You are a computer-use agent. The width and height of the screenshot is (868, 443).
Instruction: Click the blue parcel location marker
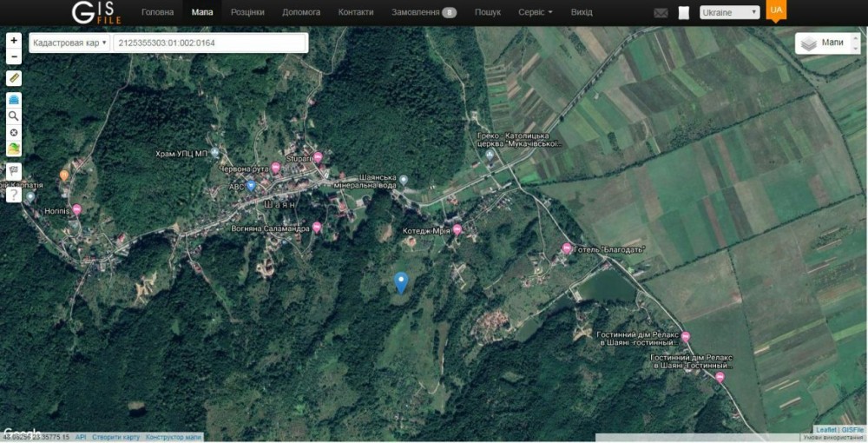[x=401, y=282]
